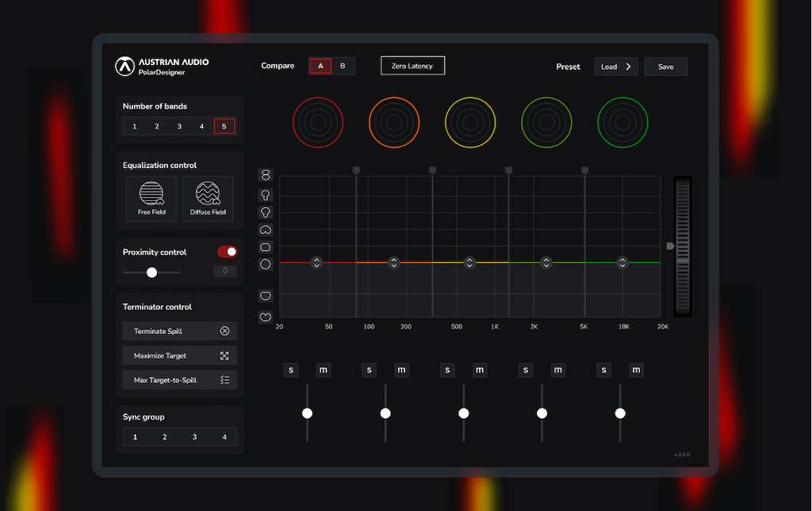This screenshot has width=812, height=511.
Task: Select Sync group 2
Action: coord(164,437)
